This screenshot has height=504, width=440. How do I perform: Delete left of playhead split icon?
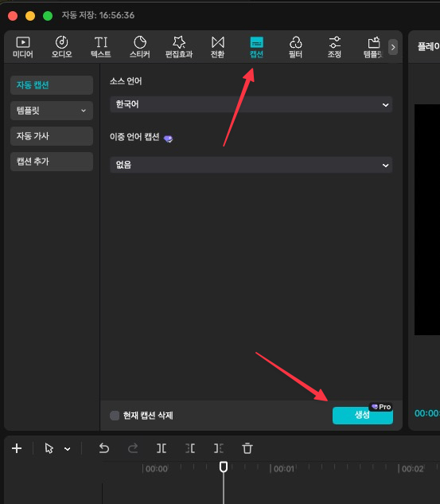[190, 448]
